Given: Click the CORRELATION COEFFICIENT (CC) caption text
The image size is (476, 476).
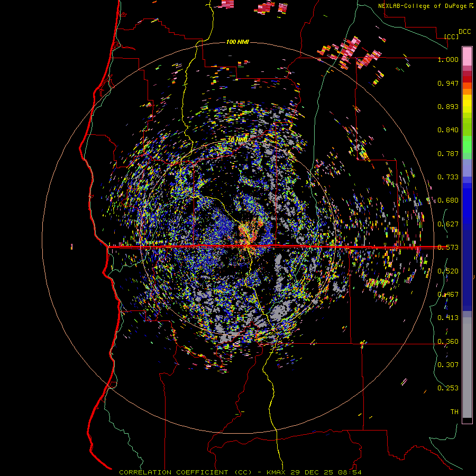Looking at the screenshot, I should pyautogui.click(x=186, y=472).
